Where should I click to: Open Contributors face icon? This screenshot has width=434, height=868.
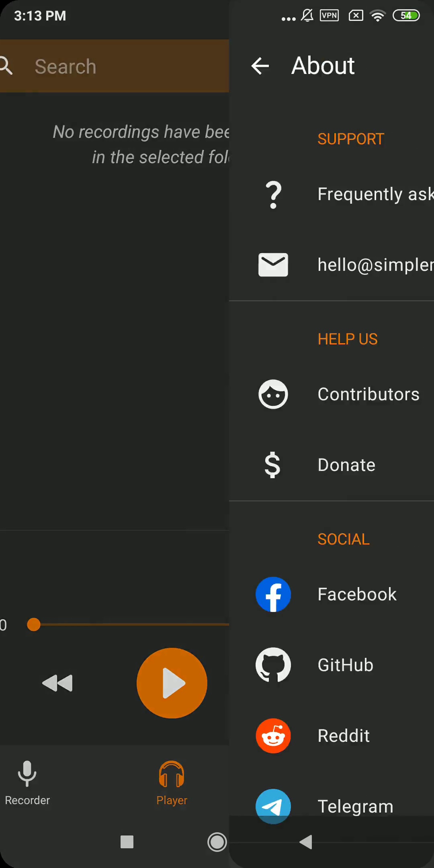coord(273,394)
